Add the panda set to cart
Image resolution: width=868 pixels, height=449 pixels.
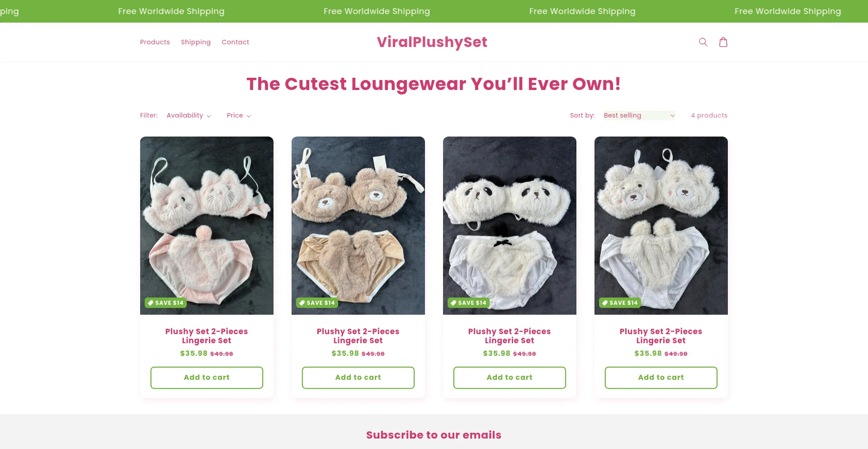pos(509,378)
